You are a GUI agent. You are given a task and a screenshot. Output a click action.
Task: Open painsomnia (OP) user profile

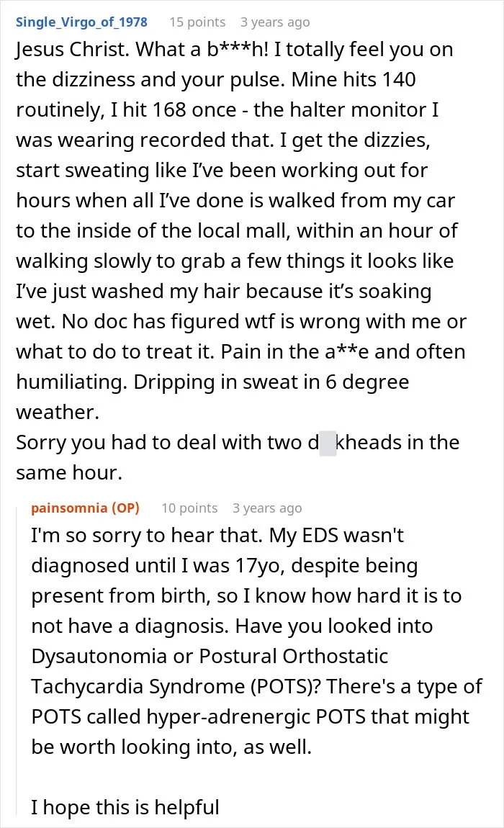click(85, 508)
